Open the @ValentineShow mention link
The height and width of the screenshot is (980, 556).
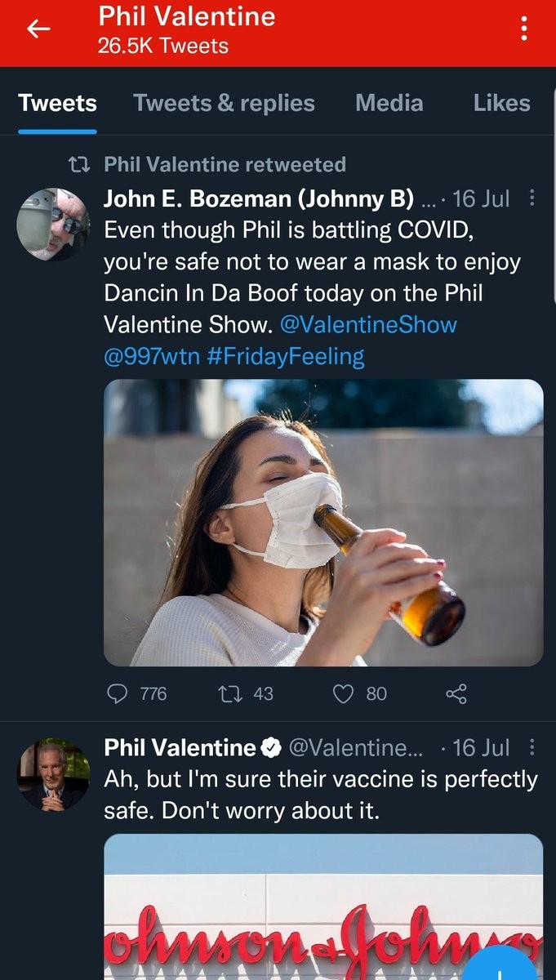(x=368, y=324)
